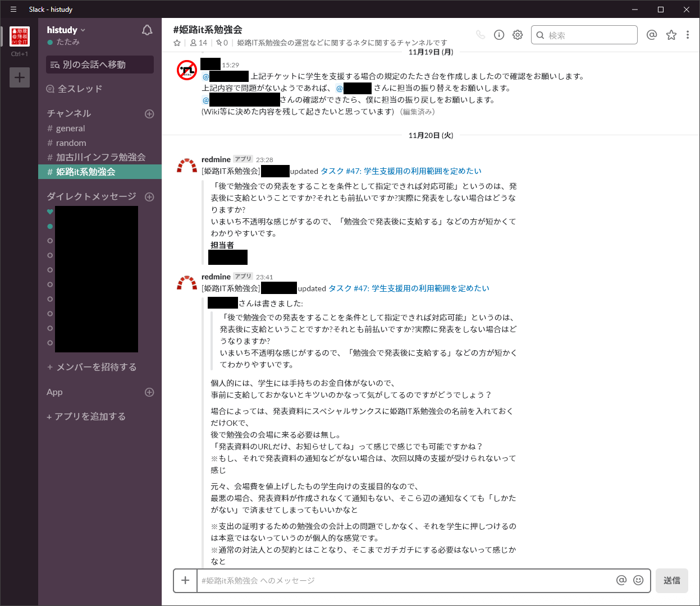This screenshot has height=606, width=700.
Task: Star the channel next to its name
Action: [x=177, y=42]
